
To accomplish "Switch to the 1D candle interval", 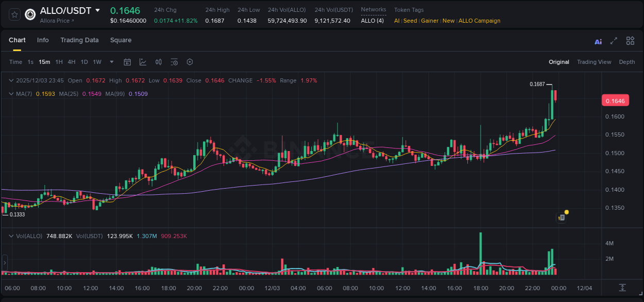I will [x=83, y=62].
